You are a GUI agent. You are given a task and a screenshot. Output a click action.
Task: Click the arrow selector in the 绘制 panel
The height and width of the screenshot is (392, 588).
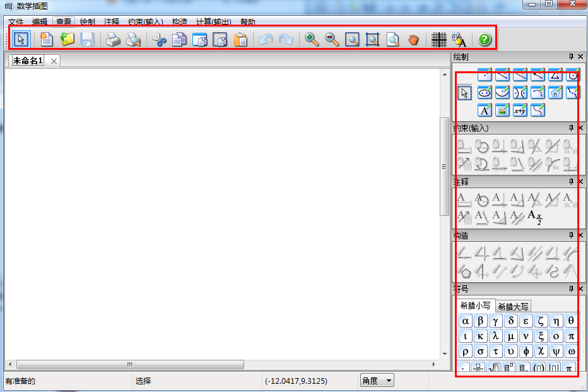point(464,93)
